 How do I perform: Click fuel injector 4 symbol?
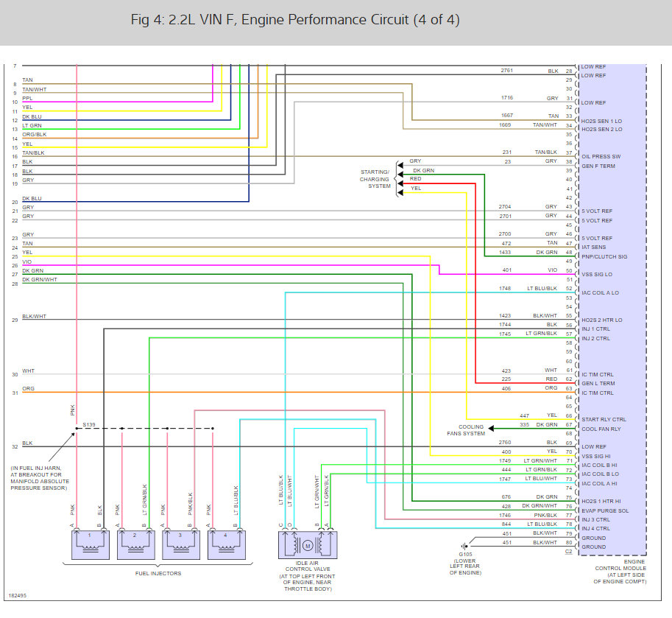(226, 544)
